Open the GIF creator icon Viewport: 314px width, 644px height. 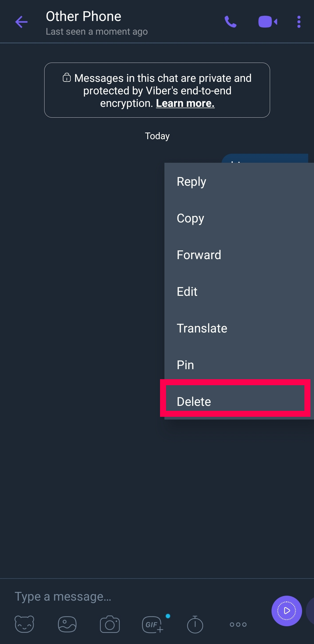click(152, 624)
